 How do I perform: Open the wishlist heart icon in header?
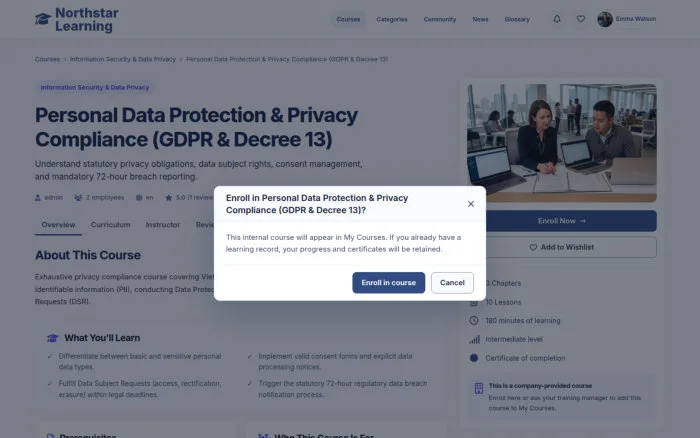pyautogui.click(x=580, y=19)
